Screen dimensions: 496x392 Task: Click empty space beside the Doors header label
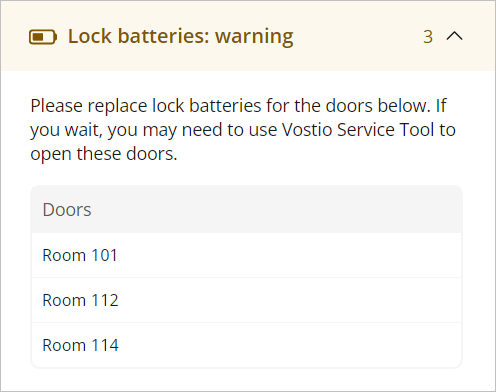277,210
